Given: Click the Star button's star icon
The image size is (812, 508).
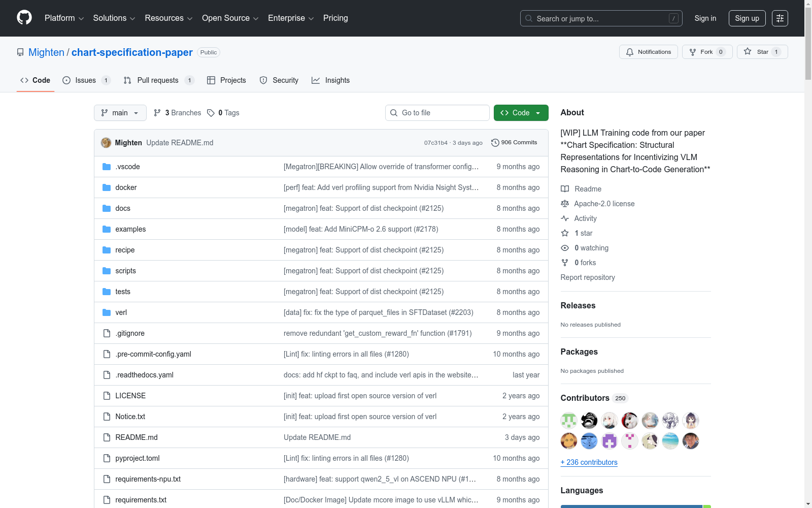Looking at the screenshot, I should (748, 52).
